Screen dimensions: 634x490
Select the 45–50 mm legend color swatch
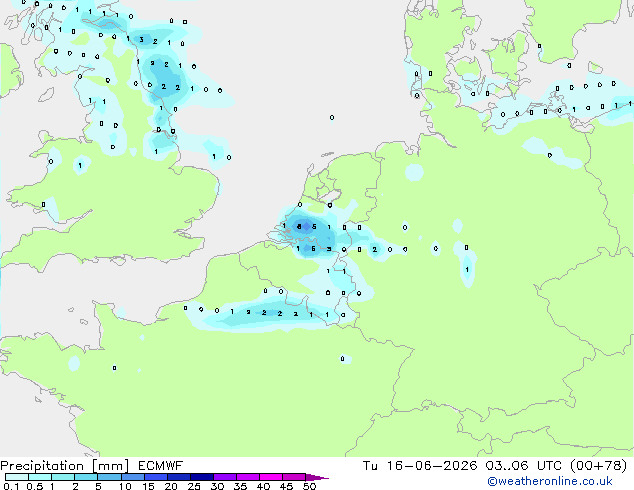tap(294, 477)
